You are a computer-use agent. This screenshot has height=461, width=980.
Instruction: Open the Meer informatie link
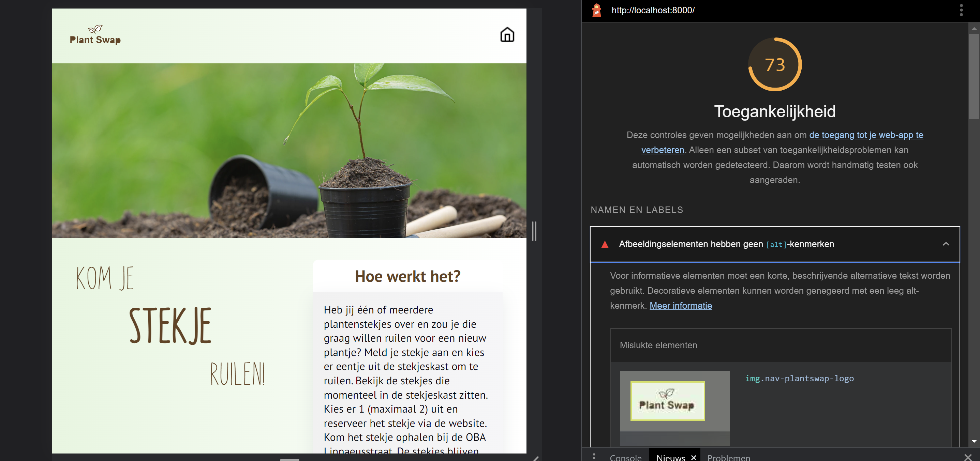click(x=681, y=306)
